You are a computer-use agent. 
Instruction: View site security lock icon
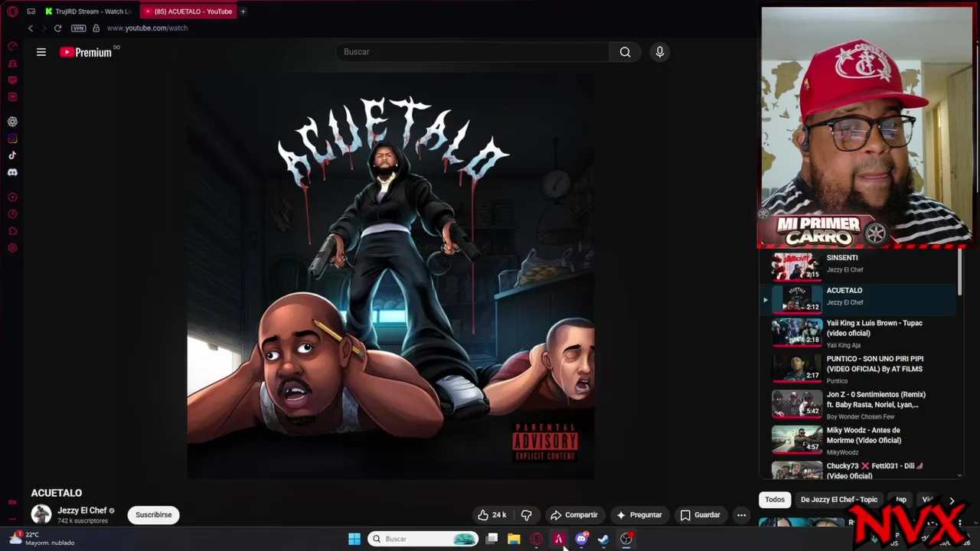[96, 28]
